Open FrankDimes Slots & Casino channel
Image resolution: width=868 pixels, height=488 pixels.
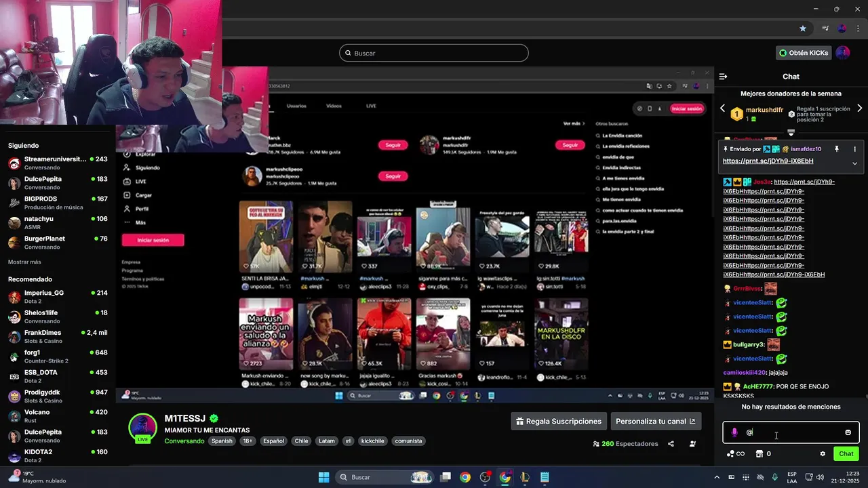[58, 336]
